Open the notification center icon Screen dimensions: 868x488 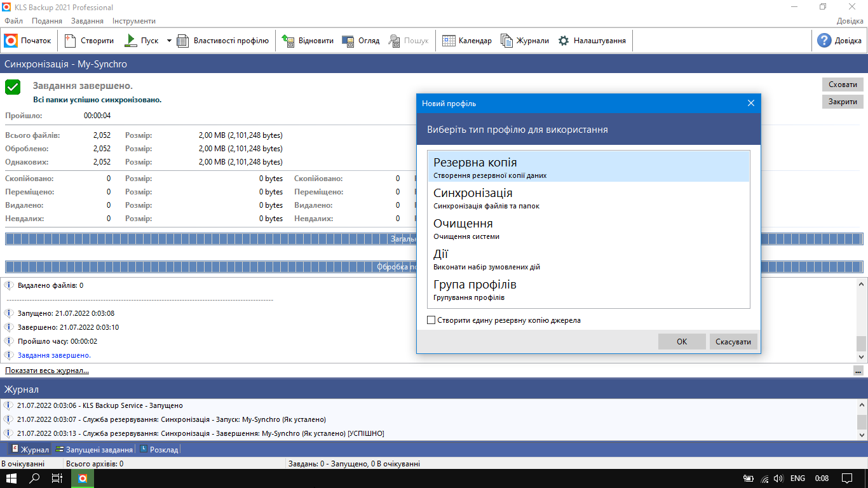pyautogui.click(x=846, y=478)
